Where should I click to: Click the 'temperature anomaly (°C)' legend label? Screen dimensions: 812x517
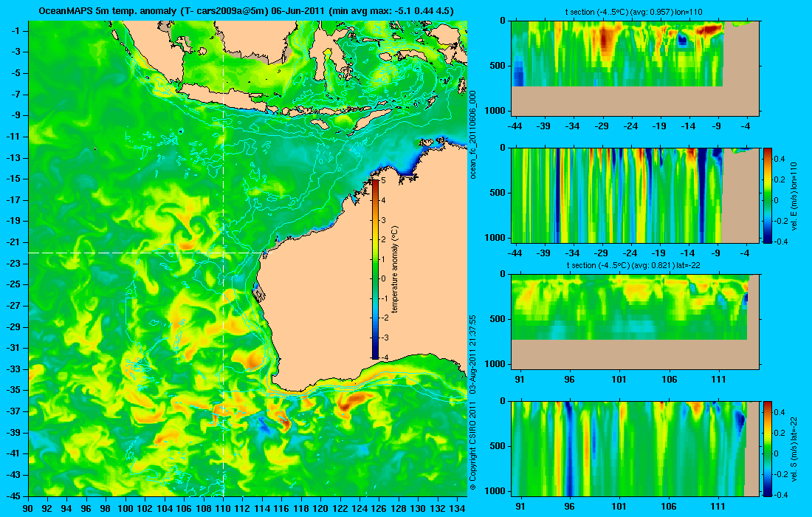point(395,269)
